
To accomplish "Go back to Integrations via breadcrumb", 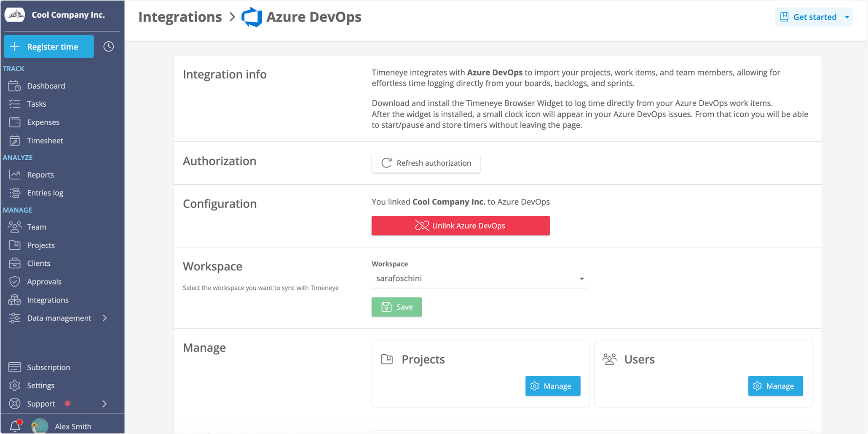I will click(x=180, y=17).
